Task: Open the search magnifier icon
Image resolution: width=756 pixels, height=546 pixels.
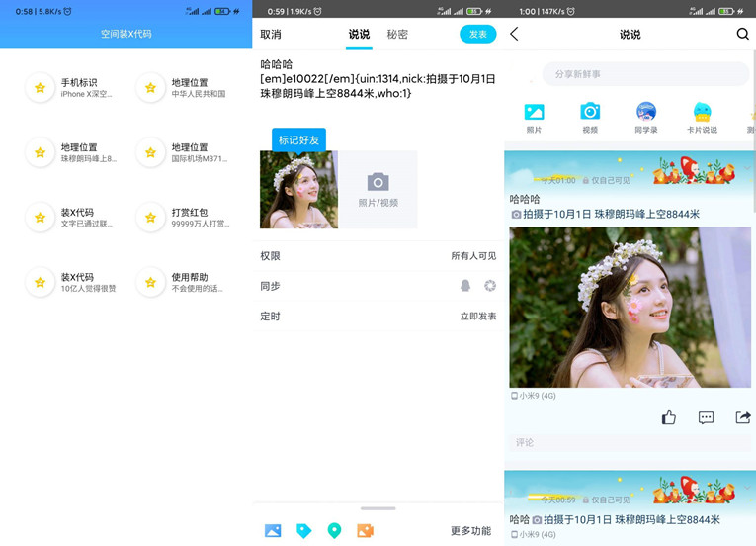Action: point(742,35)
